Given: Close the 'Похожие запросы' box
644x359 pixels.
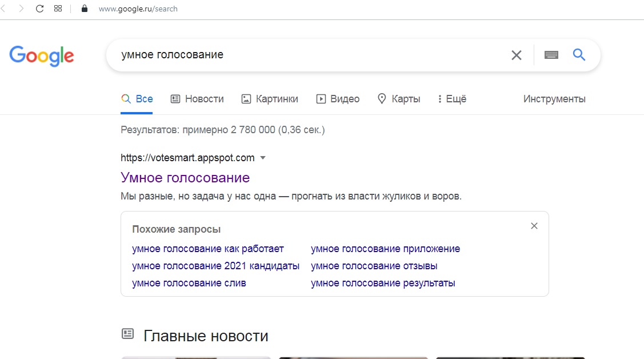Looking at the screenshot, I should click(534, 226).
